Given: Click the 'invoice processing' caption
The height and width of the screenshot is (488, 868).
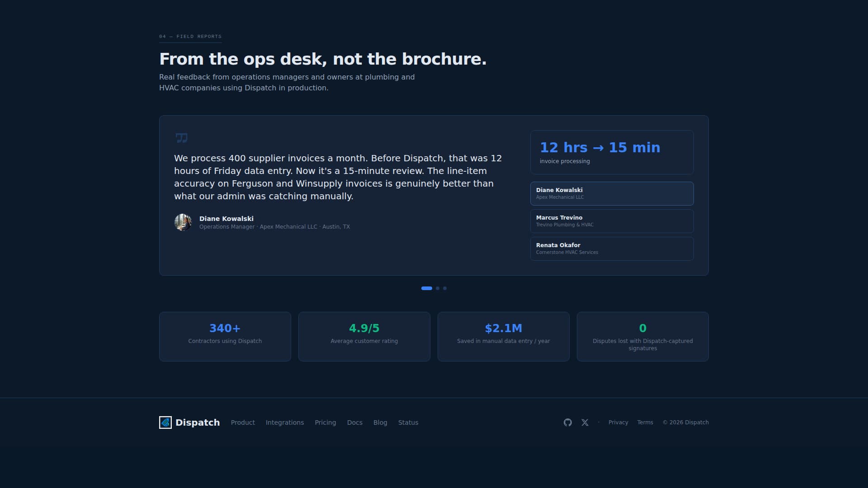Looking at the screenshot, I should click(x=565, y=161).
